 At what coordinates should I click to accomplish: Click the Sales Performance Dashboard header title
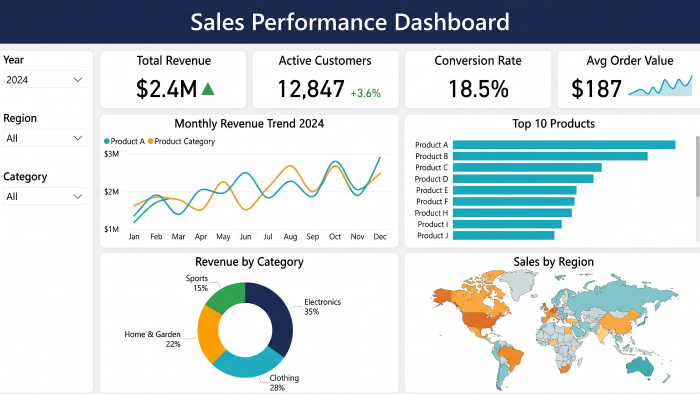tap(350, 22)
